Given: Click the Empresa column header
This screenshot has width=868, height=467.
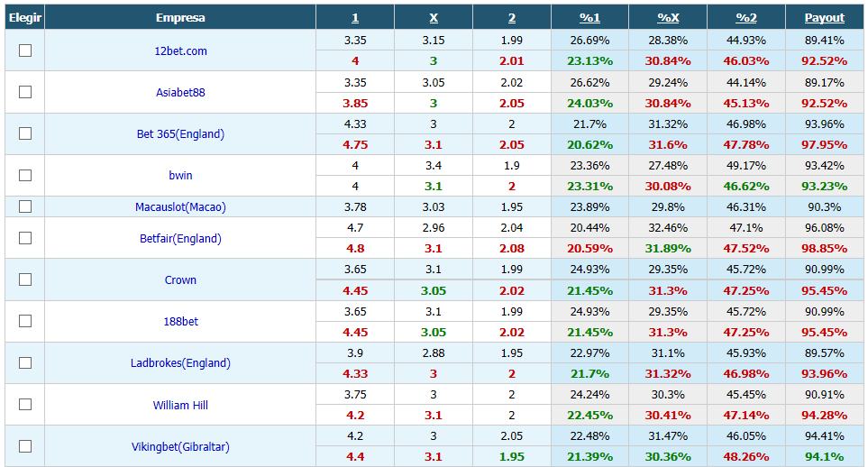Looking at the screenshot, I should (x=180, y=18).
